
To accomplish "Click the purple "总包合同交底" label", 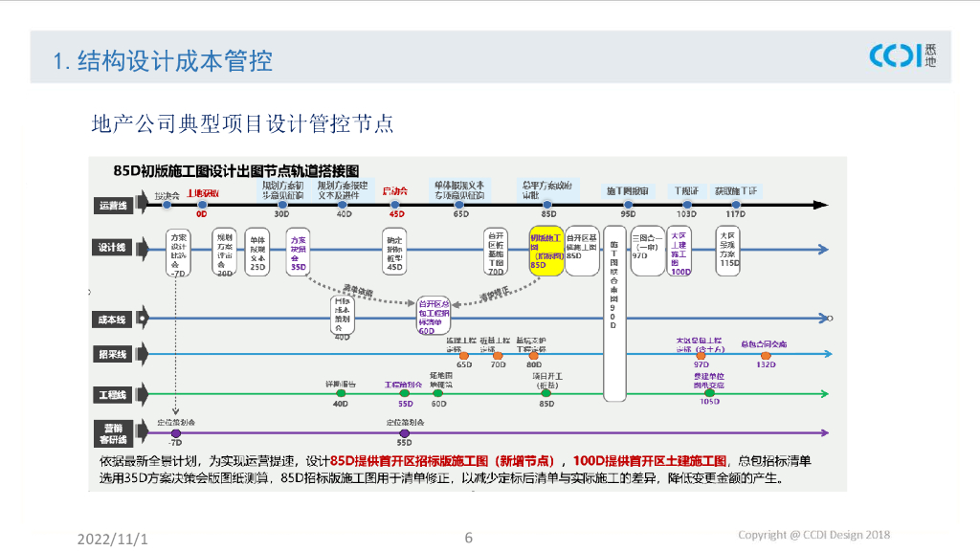I will click(x=764, y=344).
